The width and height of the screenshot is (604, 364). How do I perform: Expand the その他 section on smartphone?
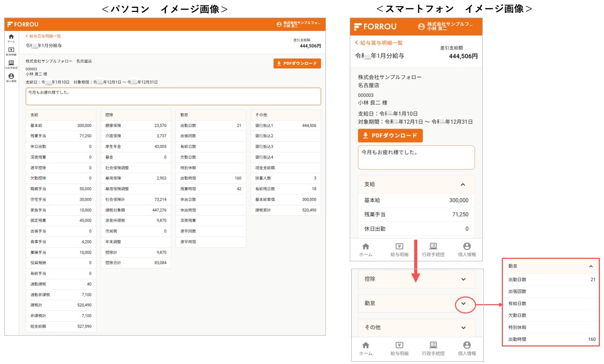pos(463,328)
